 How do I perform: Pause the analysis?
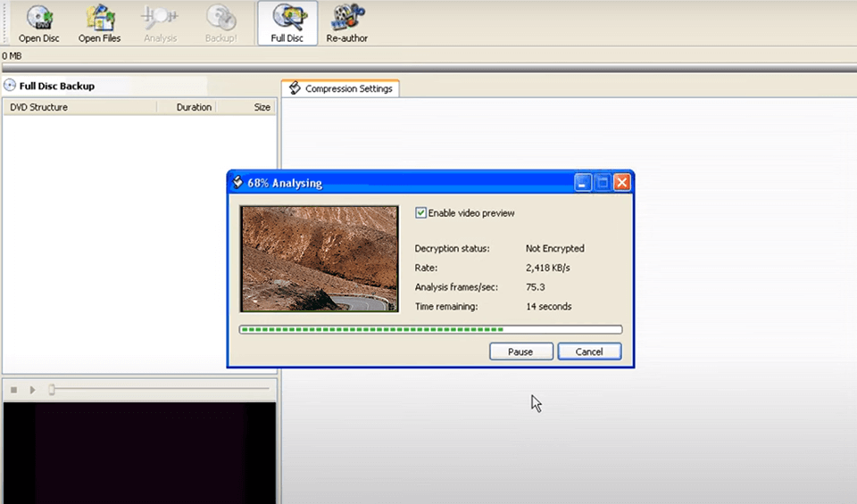coord(520,351)
